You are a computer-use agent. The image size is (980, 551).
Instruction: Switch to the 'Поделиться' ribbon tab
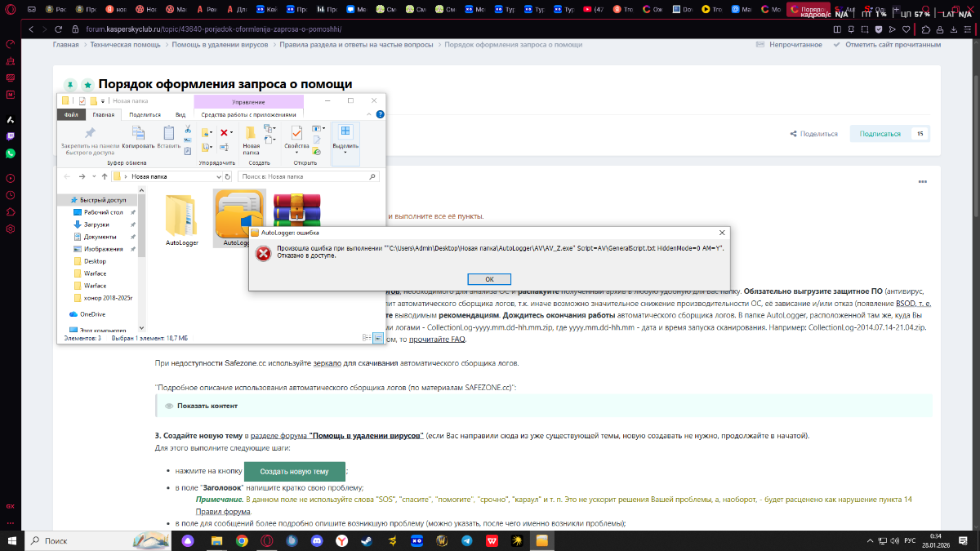[145, 115]
